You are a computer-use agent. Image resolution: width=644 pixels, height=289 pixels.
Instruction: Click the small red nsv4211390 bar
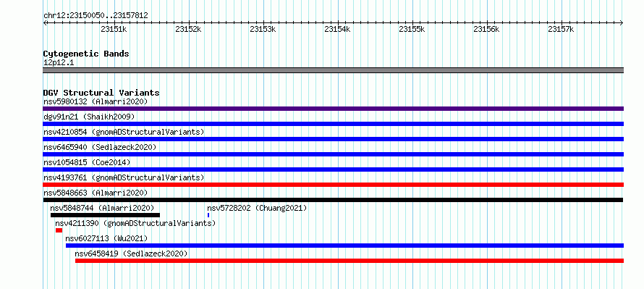(59, 230)
